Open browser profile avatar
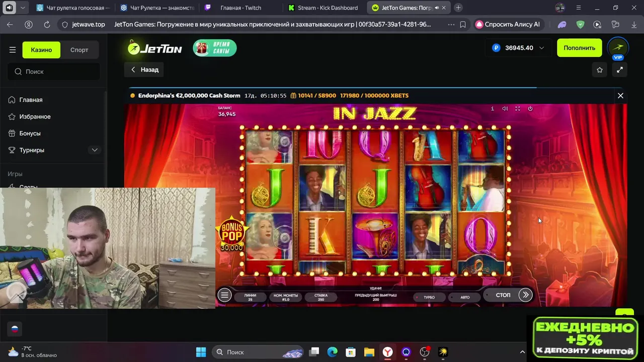The image size is (644, 362). pyautogui.click(x=560, y=8)
